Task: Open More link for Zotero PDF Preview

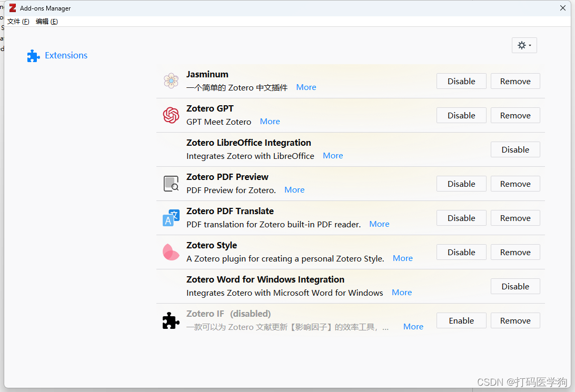Action: click(294, 190)
